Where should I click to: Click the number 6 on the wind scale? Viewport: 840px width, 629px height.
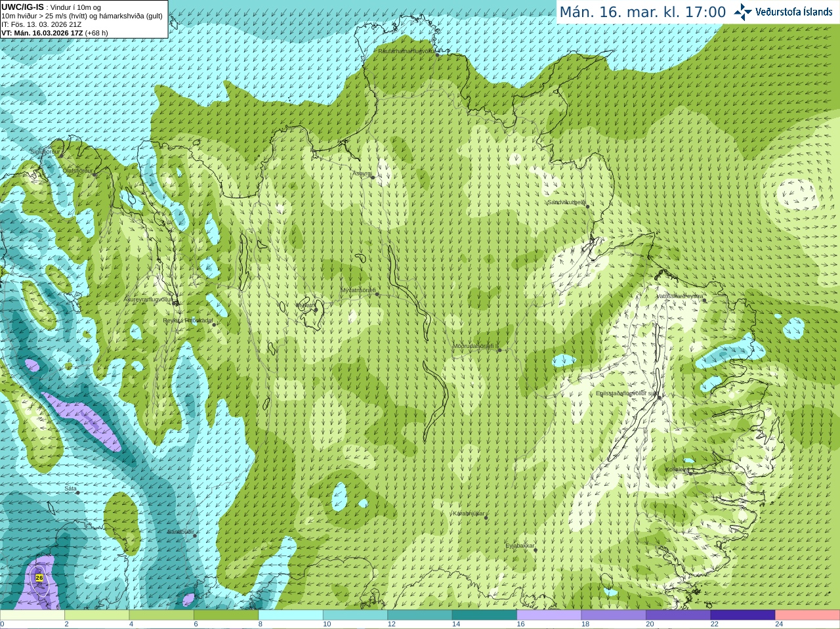click(x=196, y=624)
